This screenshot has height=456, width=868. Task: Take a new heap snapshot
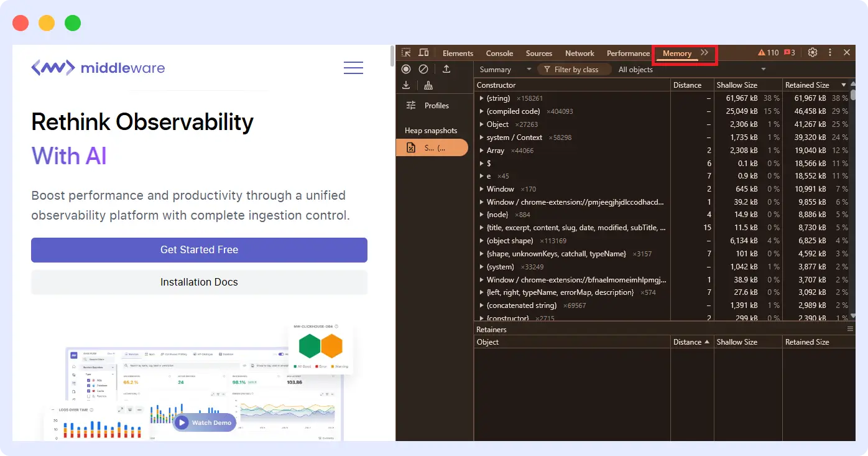coord(406,69)
